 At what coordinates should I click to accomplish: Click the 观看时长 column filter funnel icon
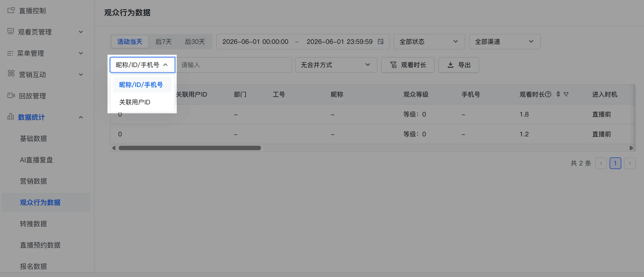pyautogui.click(x=566, y=94)
